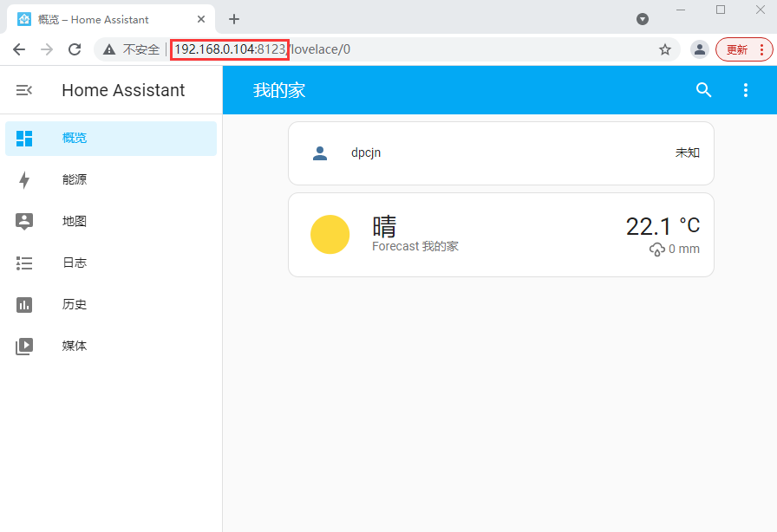Click the Logbook list icon

[x=24, y=263]
